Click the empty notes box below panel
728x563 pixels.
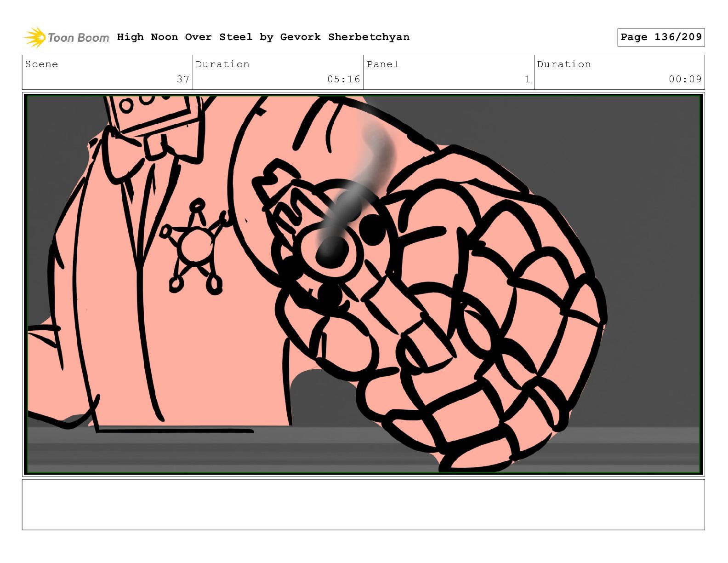[x=363, y=505]
